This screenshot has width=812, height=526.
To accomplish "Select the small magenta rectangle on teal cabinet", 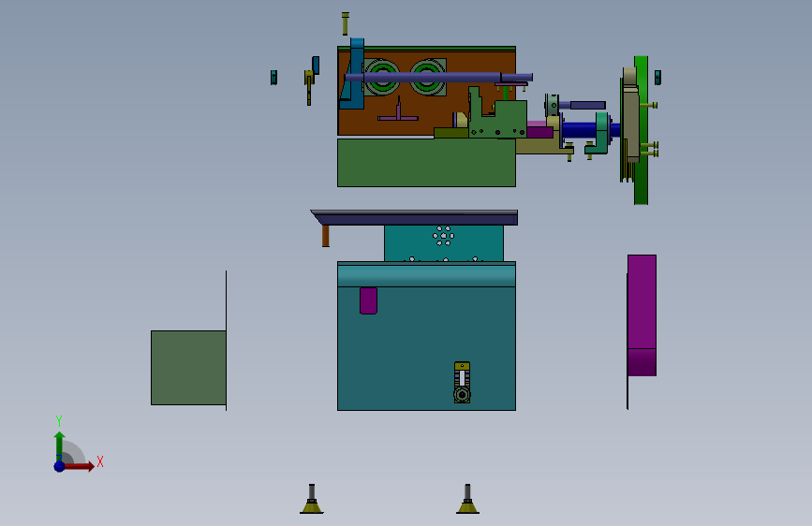I will (x=368, y=300).
